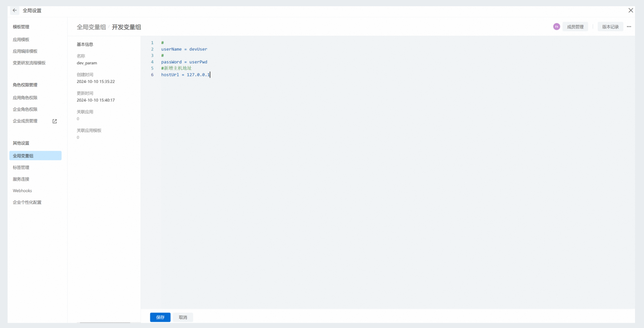Click the horizontal scrollbar under info panel
Image resolution: width=644 pixels, height=328 pixels.
(x=105, y=322)
